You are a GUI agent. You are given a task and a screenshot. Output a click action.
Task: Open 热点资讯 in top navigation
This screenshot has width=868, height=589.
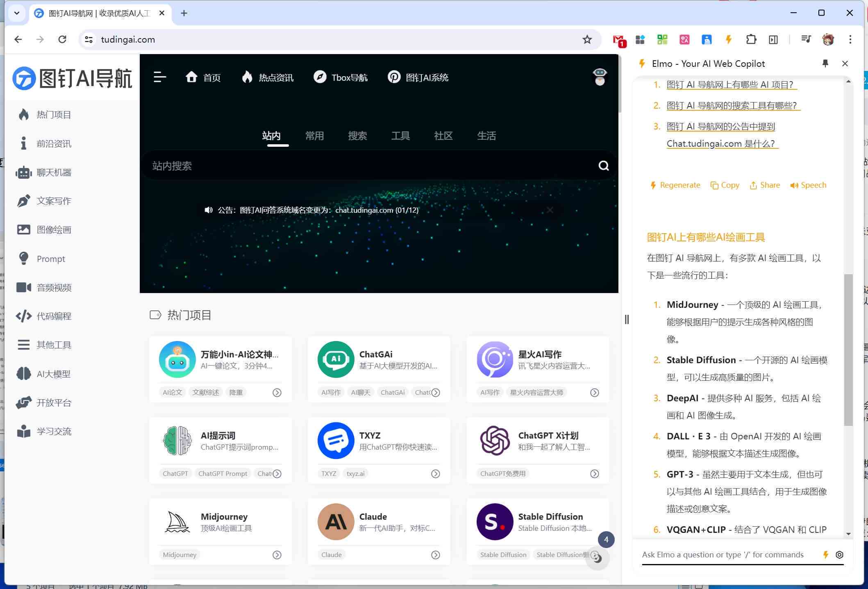tap(268, 77)
